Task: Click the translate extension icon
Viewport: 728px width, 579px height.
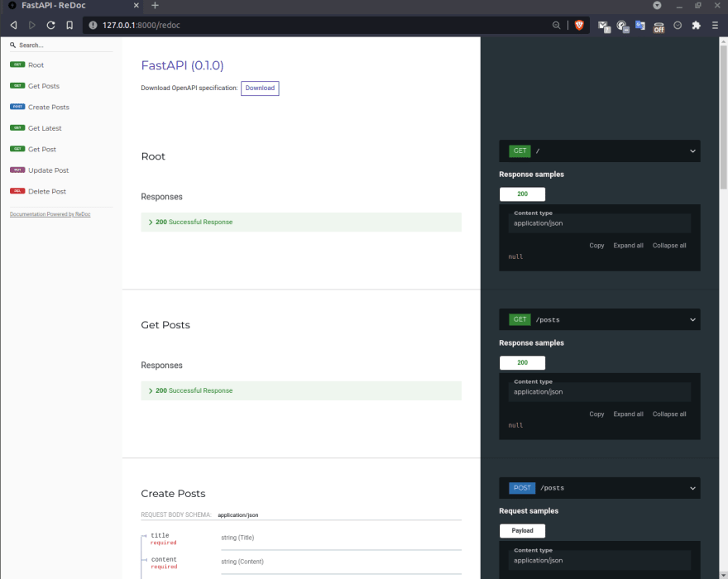Action: (x=640, y=26)
